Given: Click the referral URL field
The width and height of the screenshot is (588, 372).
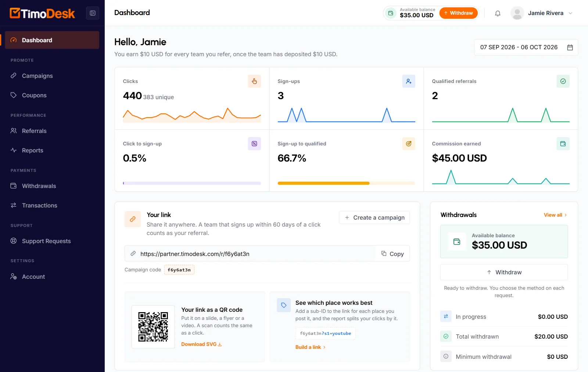Looking at the screenshot, I should pos(250,254).
